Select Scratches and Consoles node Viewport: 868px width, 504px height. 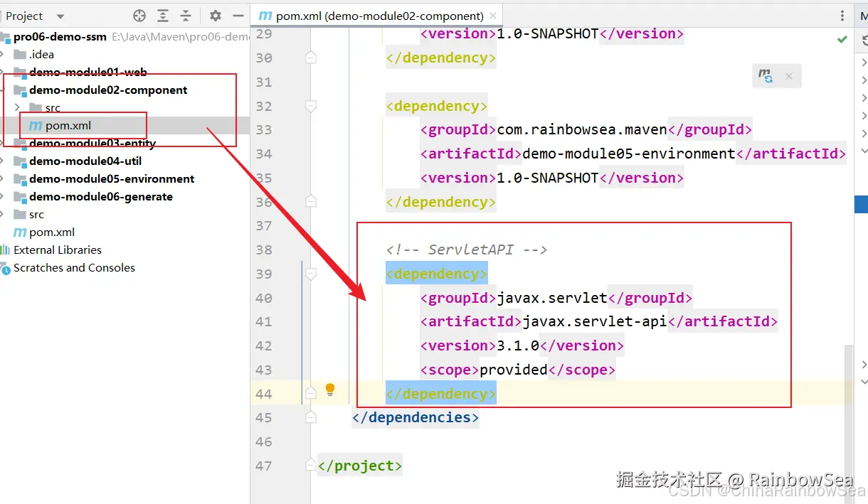74,267
